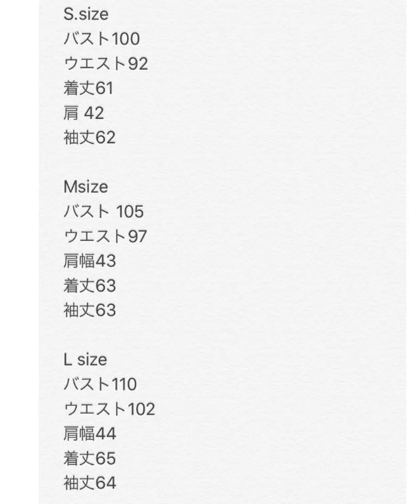Select the ウエスト102 text line
The image size is (420, 504).
pyautogui.click(x=109, y=409)
